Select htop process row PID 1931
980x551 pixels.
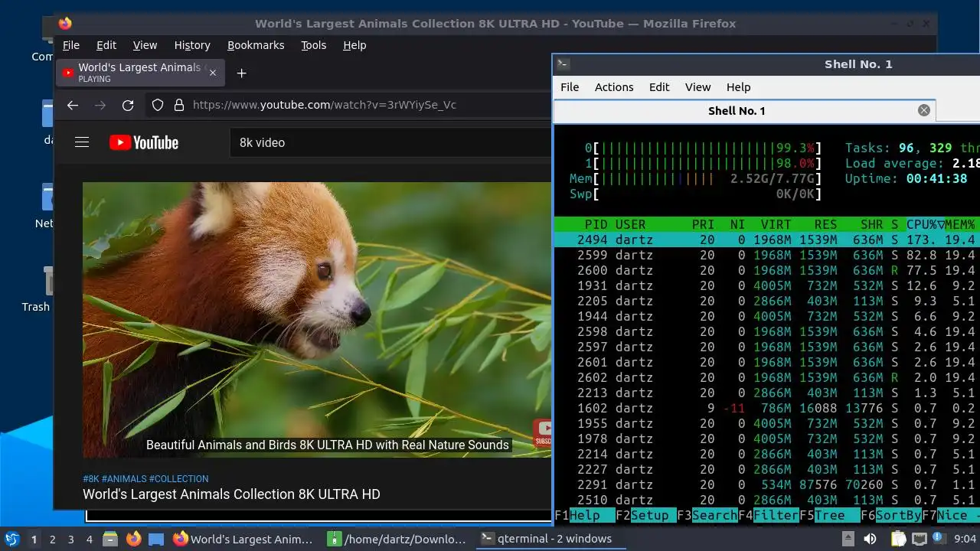[x=766, y=285]
